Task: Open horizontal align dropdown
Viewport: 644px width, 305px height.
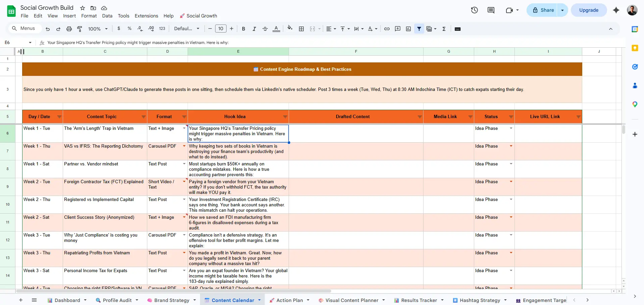Action: tap(331, 29)
